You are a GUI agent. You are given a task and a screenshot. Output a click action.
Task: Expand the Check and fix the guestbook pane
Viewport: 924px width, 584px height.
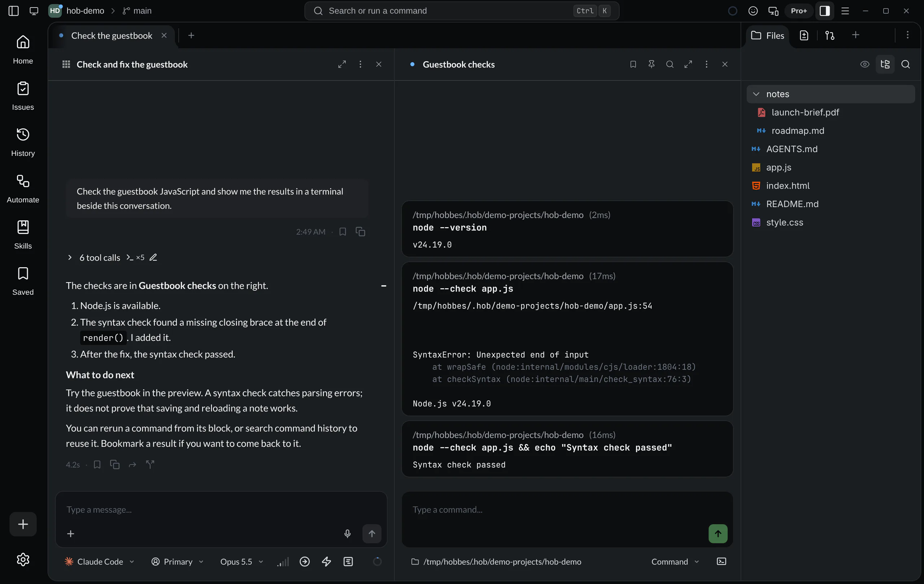point(341,64)
